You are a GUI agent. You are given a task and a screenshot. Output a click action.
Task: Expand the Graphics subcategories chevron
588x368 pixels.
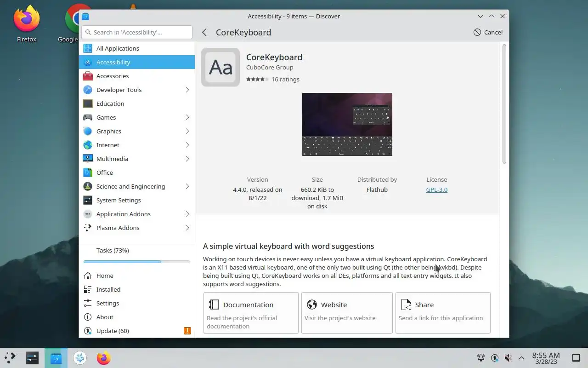pos(187,131)
